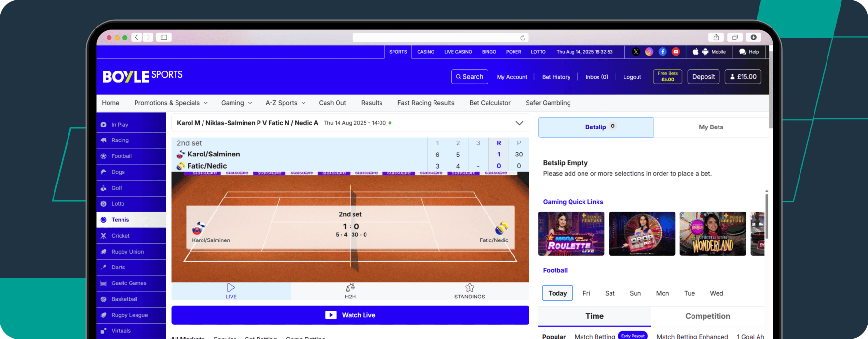The height and width of the screenshot is (339, 868).
Task: Select the Sun day filter
Action: point(636,293)
